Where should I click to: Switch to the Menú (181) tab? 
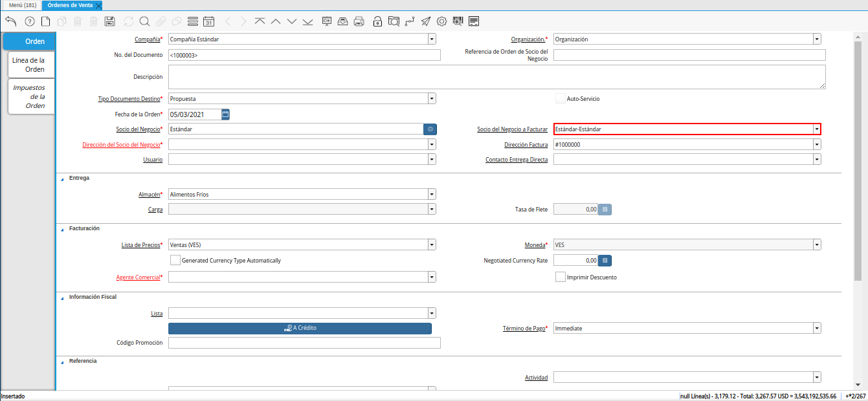pos(22,5)
